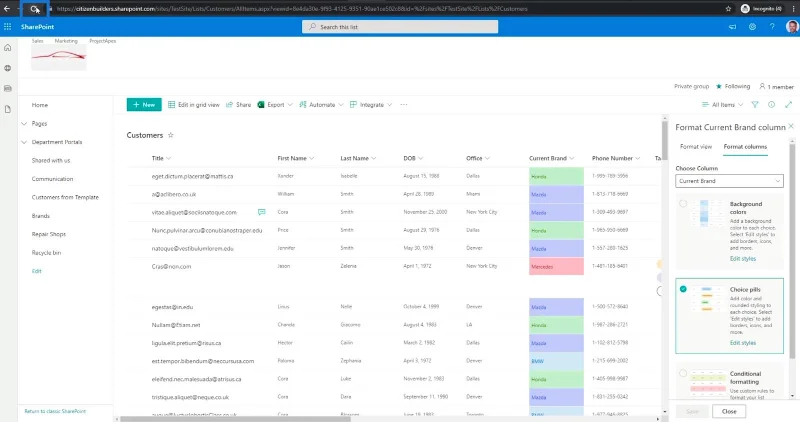Open the home icon in the left rail

(x=8, y=47)
